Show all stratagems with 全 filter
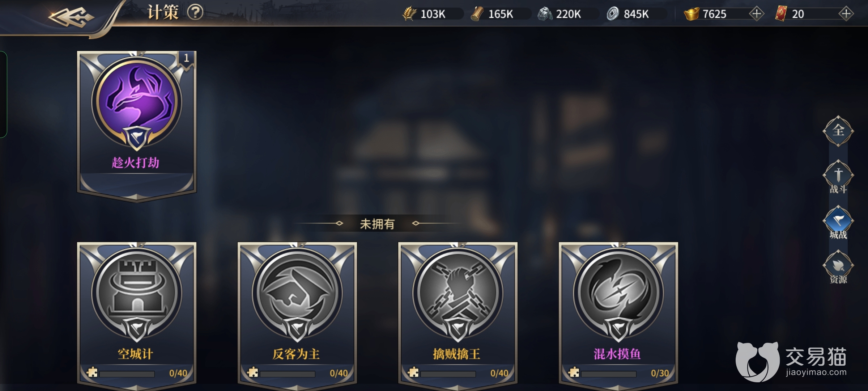This screenshot has width=868, height=391. [838, 131]
